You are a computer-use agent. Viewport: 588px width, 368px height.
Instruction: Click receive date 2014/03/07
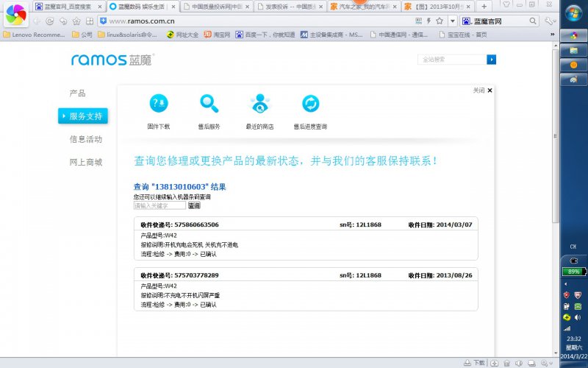pos(454,224)
